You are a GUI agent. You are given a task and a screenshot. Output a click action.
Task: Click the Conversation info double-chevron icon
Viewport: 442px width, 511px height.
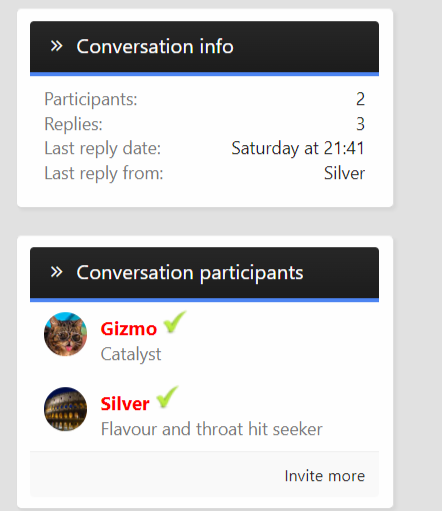pos(56,46)
